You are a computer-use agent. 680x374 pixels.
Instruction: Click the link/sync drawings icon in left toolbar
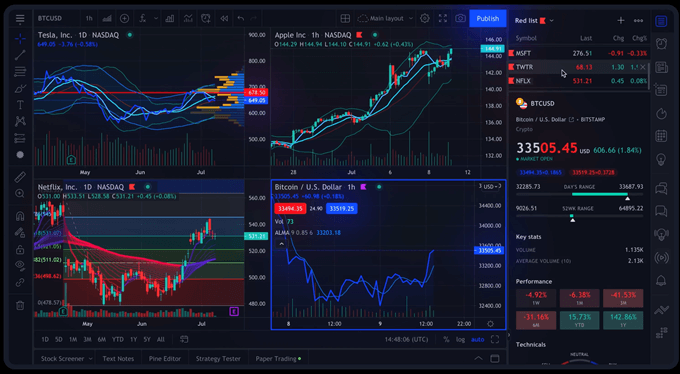(x=20, y=282)
